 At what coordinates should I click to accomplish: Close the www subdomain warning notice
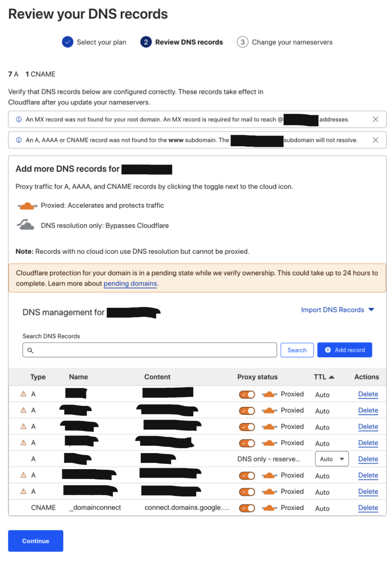[375, 140]
